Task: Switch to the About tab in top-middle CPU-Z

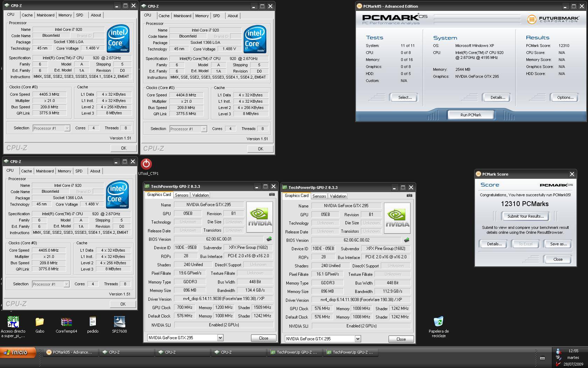Action: 233,16
